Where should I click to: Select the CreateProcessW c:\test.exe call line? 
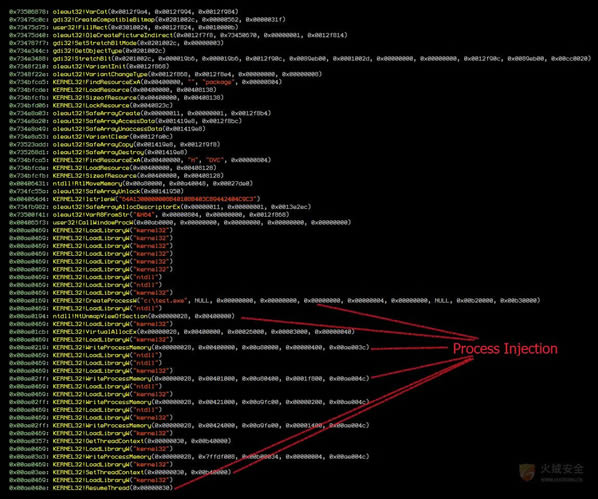tap(275, 301)
